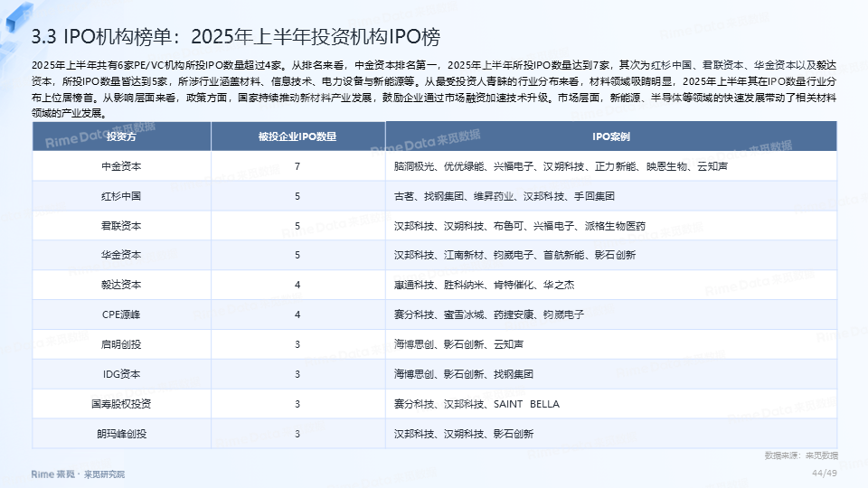
Task: Click the intro paragraph beginning '2025年上半年共有6家'
Action: pos(434,89)
